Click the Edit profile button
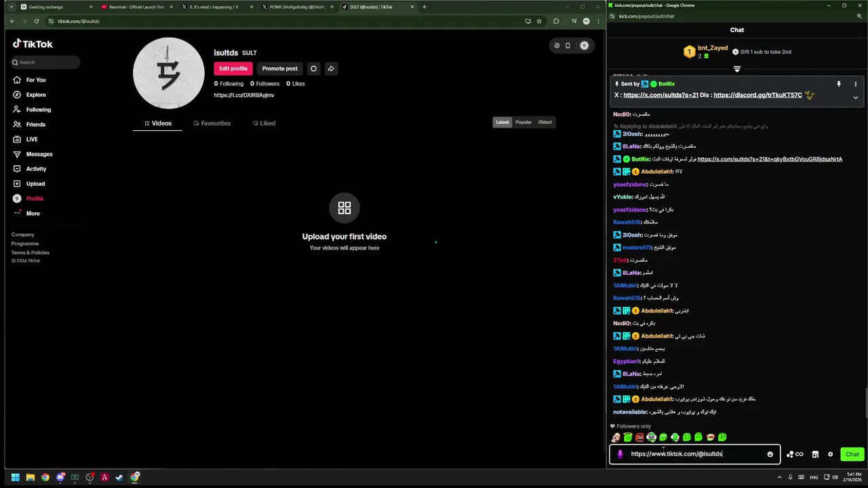Viewport: 868px width, 488px height. [x=233, y=68]
